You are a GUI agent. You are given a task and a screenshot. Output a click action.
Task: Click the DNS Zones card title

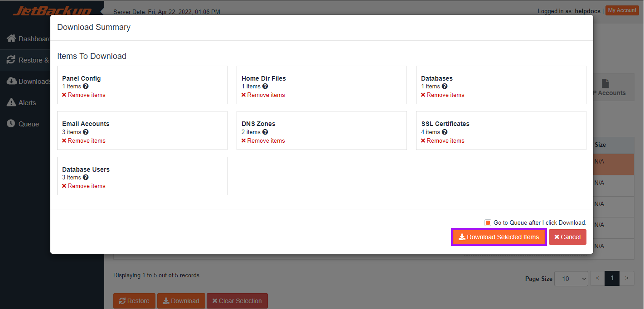(258, 124)
